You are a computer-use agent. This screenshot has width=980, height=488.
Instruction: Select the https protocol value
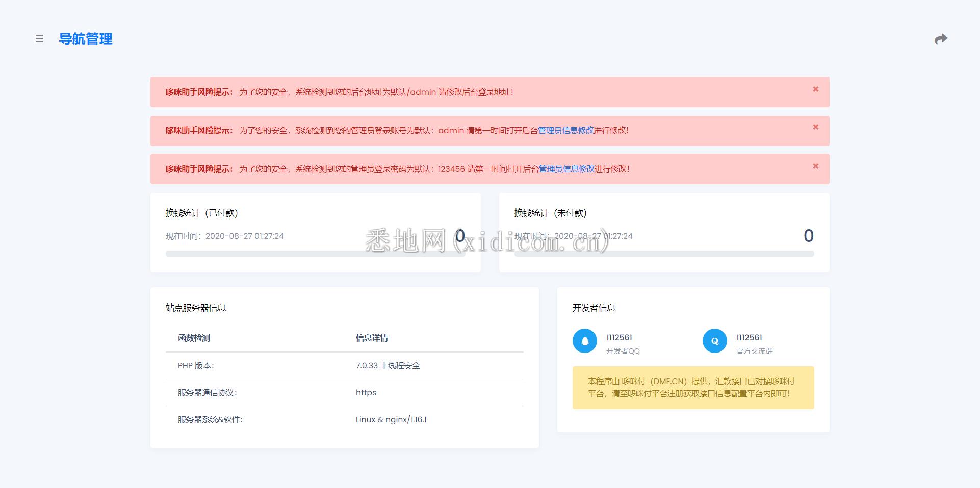pyautogui.click(x=366, y=392)
